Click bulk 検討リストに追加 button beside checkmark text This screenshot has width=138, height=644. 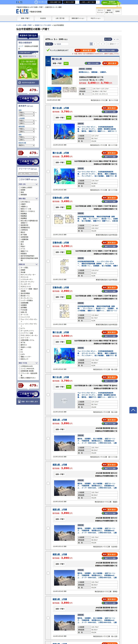108,50
